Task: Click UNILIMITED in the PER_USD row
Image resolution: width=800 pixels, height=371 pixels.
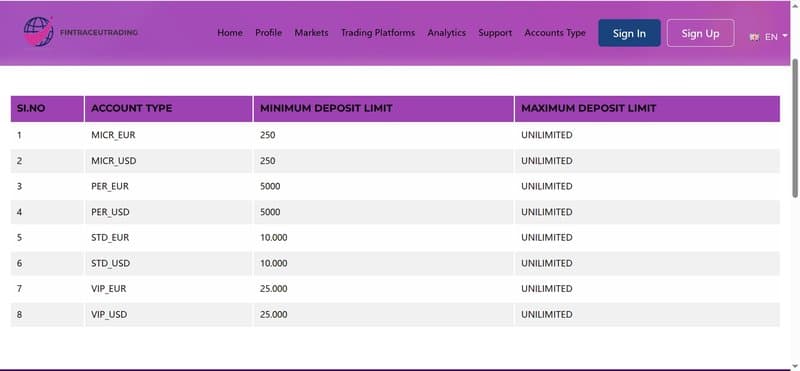Action: [x=546, y=212]
